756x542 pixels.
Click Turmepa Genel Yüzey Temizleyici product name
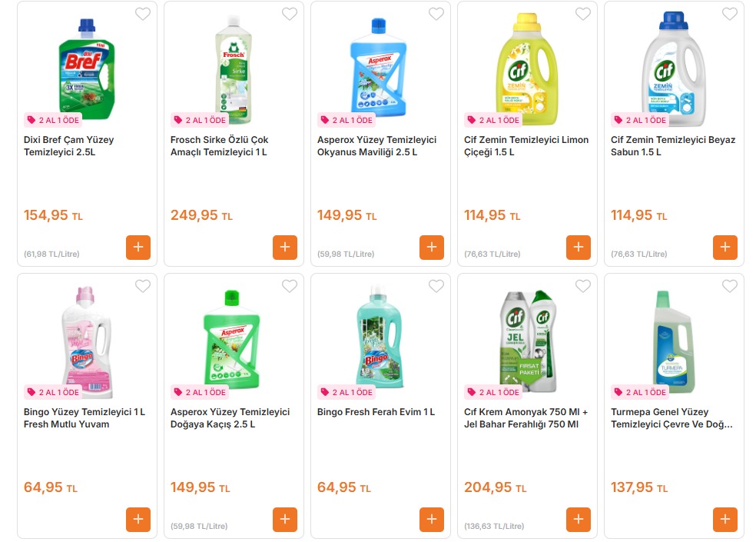[661, 418]
